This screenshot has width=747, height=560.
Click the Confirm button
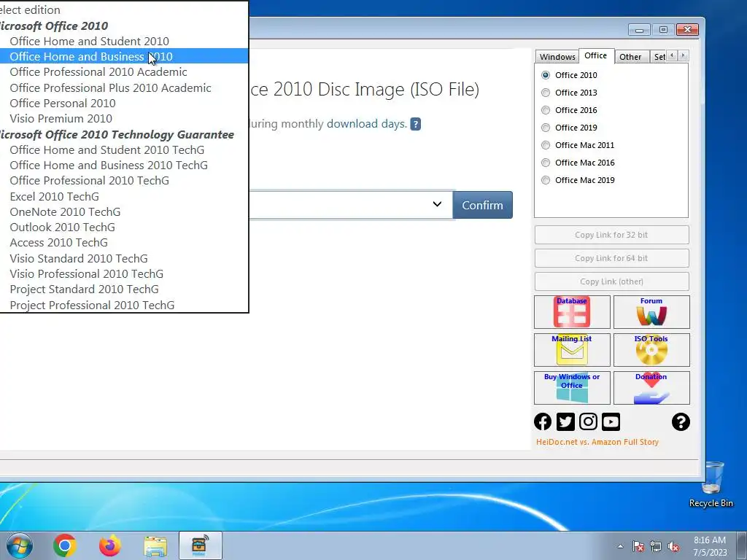[483, 205]
